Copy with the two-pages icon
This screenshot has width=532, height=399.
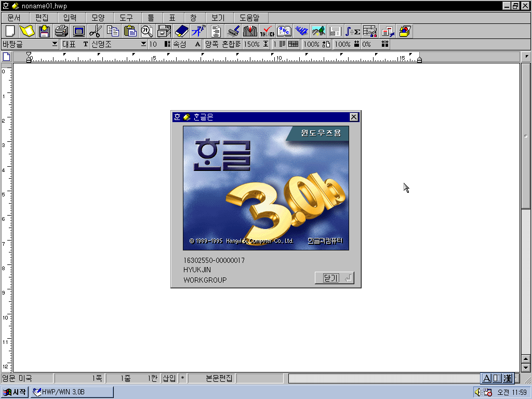coord(113,31)
